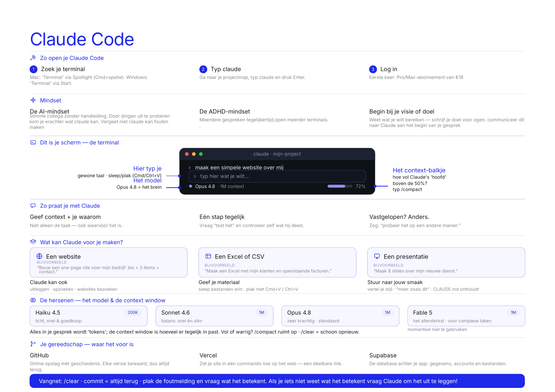
Task: Click the '1M context' label in the terminal
Action: pos(232,187)
